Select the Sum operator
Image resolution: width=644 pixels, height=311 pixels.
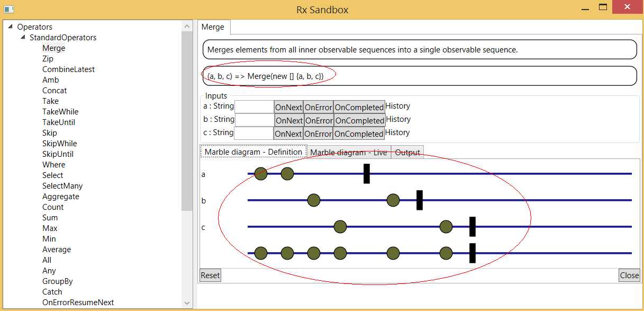50,218
